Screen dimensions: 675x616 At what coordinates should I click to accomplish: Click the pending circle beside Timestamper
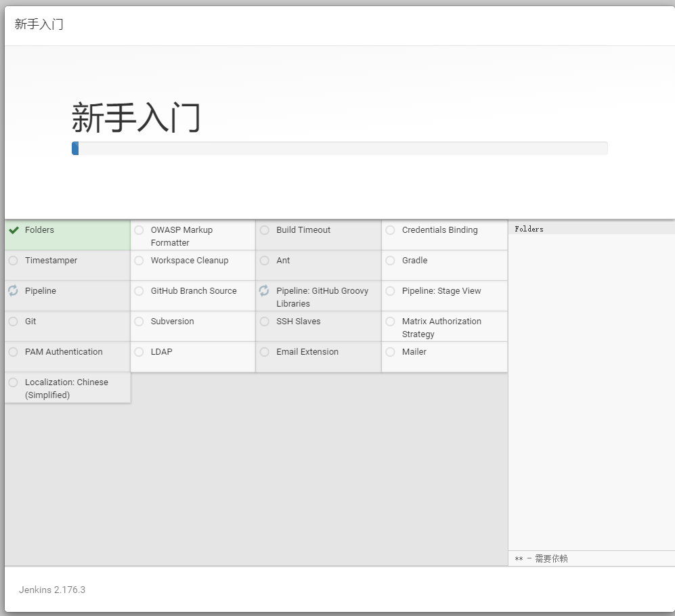14,261
